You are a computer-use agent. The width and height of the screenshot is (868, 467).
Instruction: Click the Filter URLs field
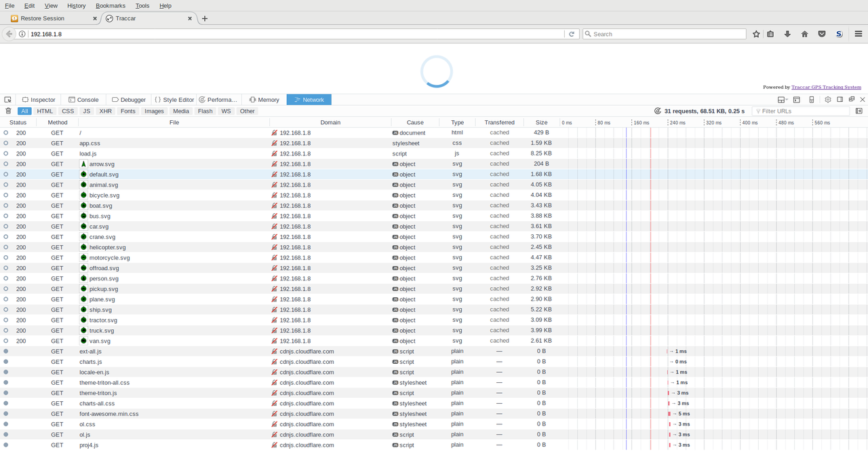(x=801, y=111)
